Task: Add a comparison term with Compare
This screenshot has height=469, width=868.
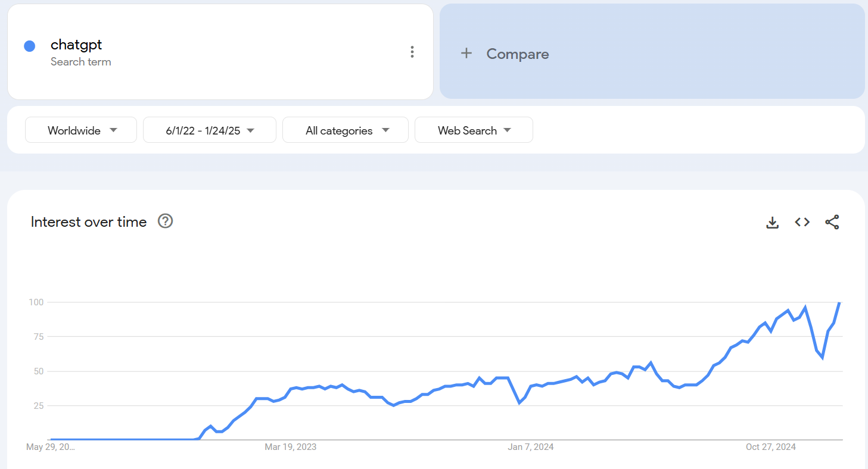Action: click(652, 51)
